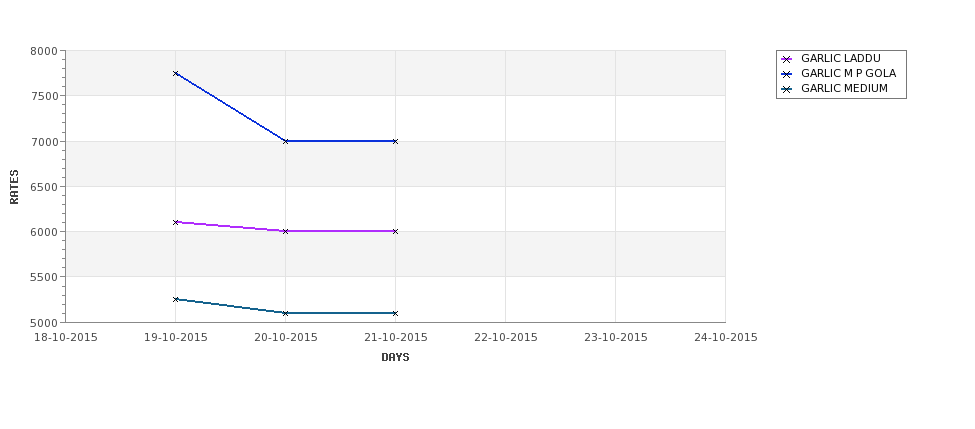The image size is (975, 429).
Task: Click the RATES vertical axis title
Action: 14,187
